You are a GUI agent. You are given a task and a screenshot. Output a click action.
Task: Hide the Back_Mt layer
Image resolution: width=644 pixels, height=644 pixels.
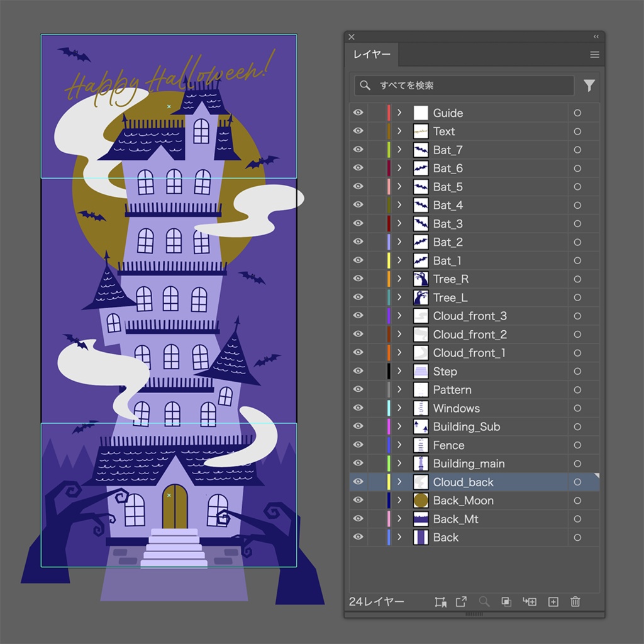[358, 518]
